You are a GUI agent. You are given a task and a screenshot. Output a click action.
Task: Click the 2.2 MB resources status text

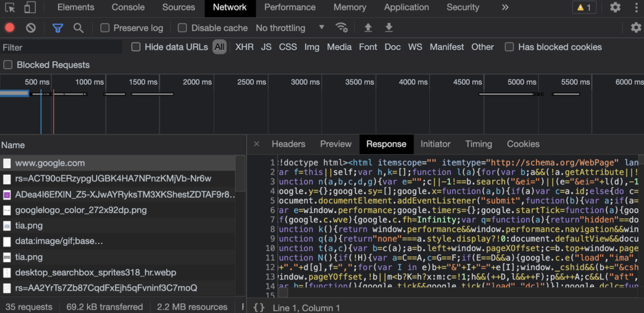click(192, 307)
